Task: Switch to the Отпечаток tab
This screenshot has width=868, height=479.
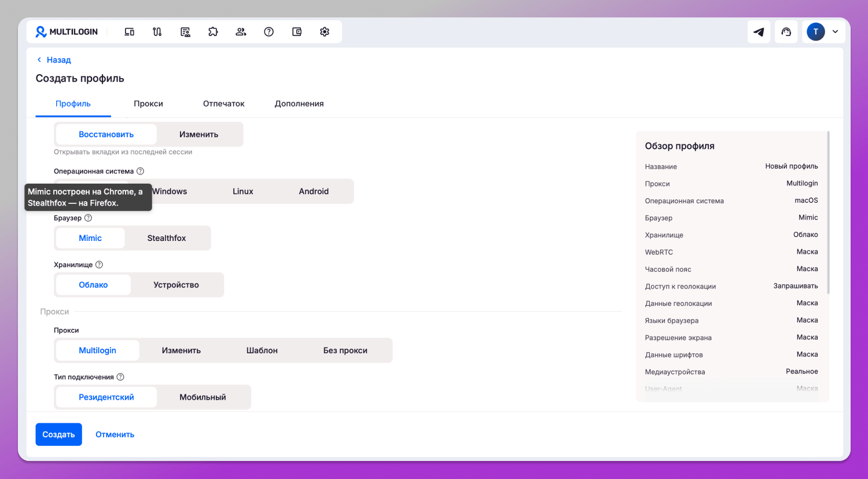Action: (x=224, y=104)
